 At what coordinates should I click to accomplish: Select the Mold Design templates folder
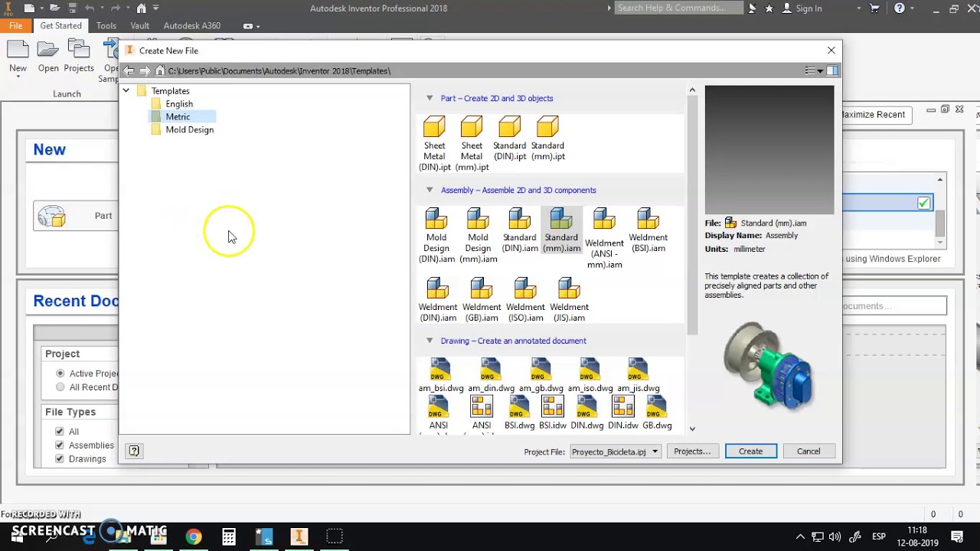pos(189,130)
